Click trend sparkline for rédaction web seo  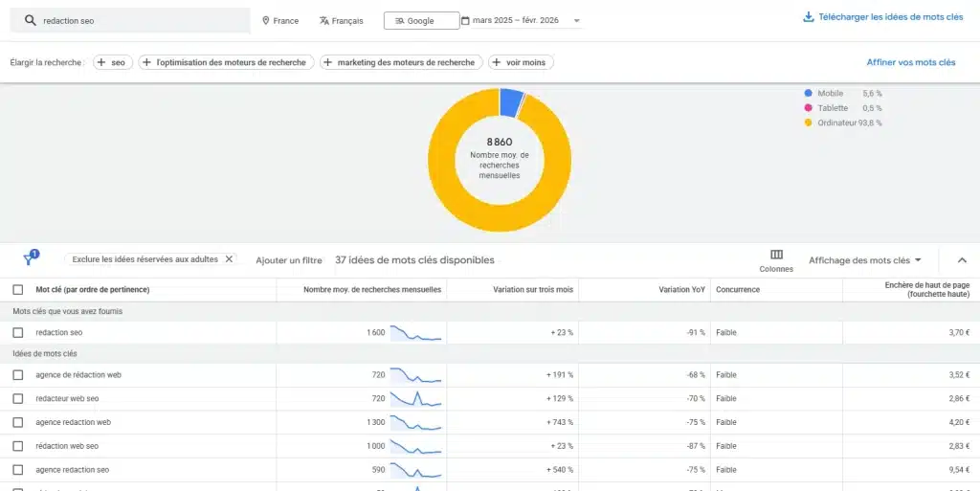coord(416,446)
